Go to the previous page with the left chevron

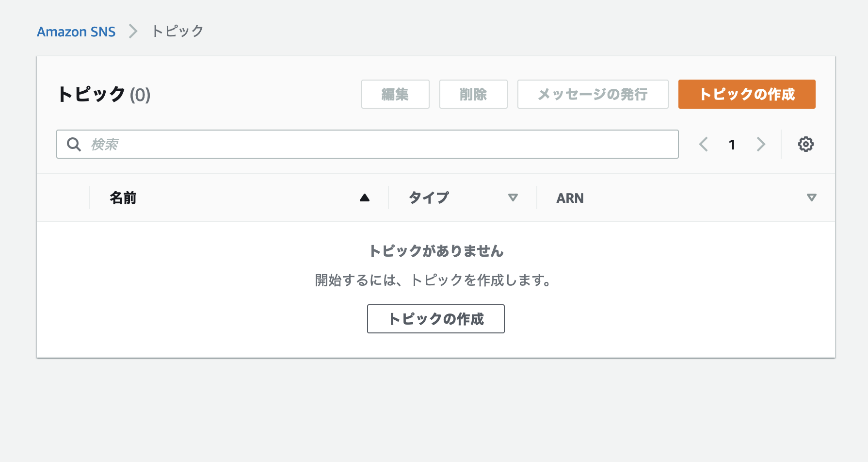(703, 144)
